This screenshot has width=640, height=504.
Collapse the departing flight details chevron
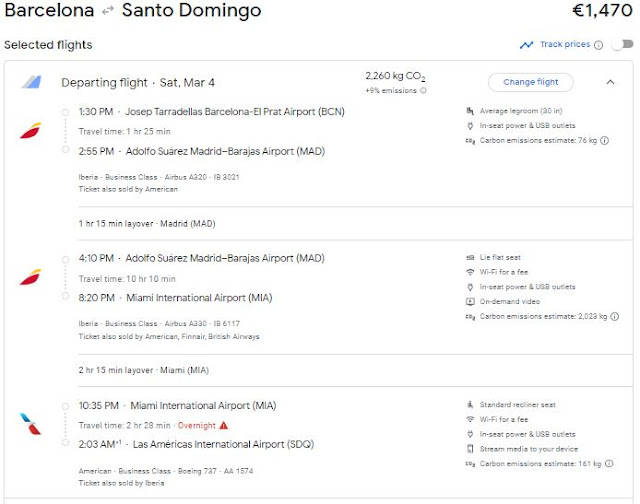click(611, 82)
